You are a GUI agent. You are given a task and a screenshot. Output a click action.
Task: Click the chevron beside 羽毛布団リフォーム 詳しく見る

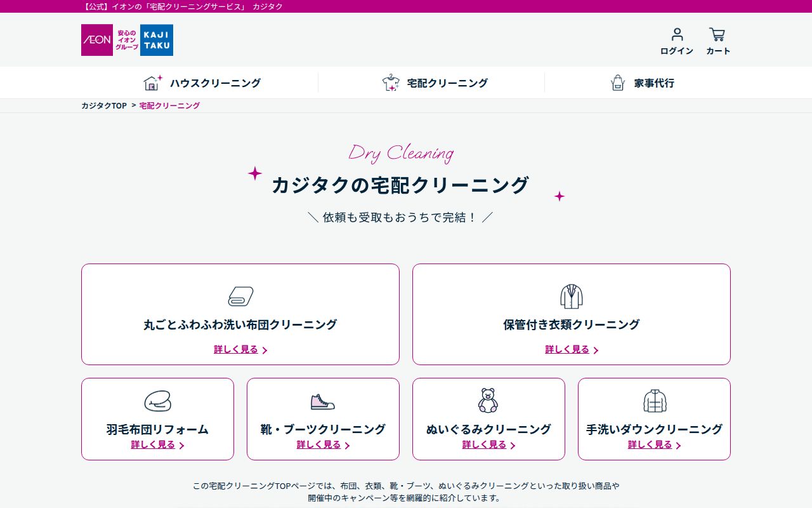click(x=182, y=445)
